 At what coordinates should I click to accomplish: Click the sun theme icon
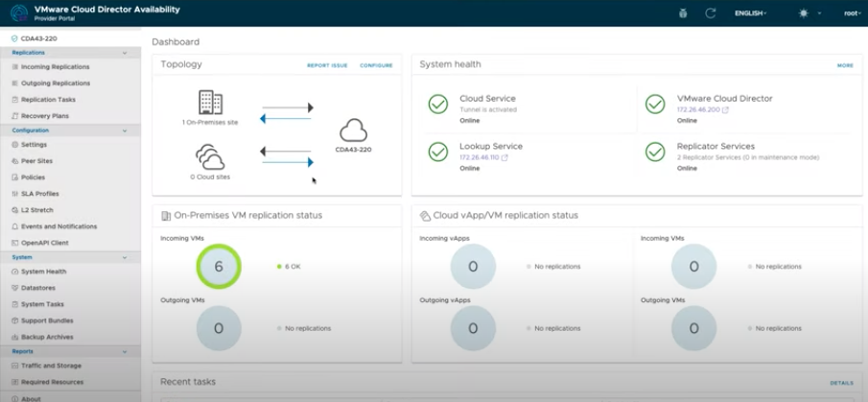point(803,13)
